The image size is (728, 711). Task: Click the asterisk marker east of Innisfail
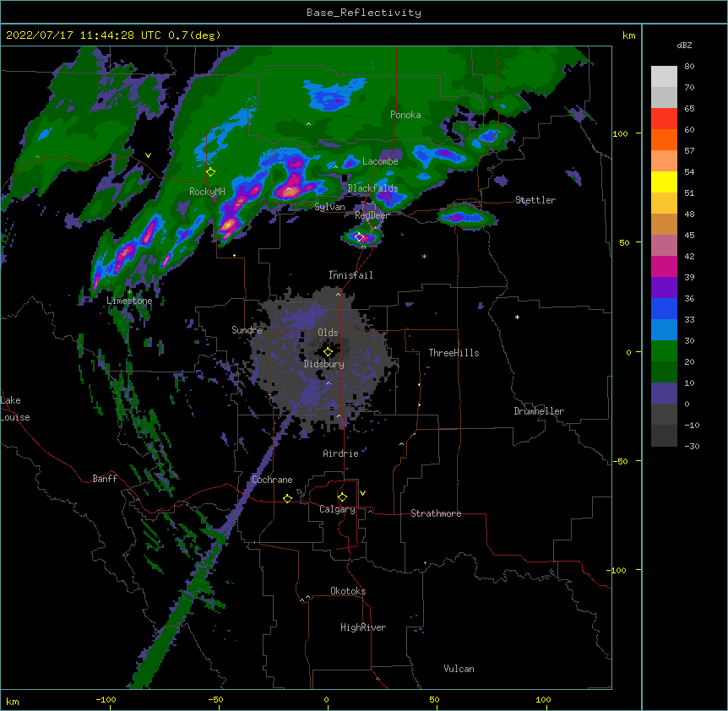tap(424, 256)
